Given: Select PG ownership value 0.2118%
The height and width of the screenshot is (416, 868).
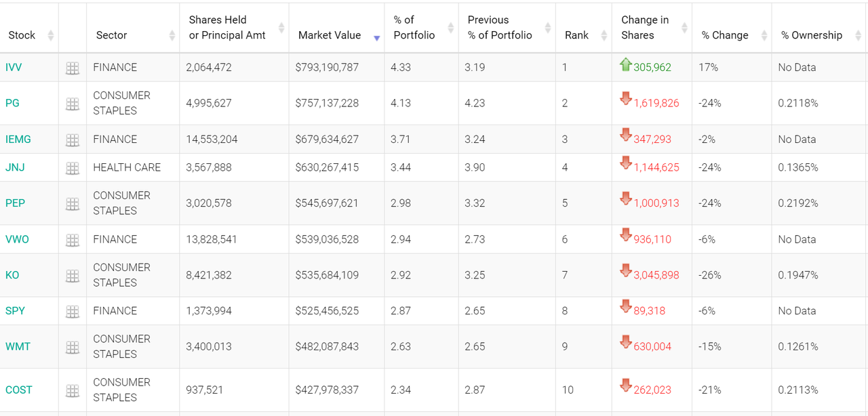Looking at the screenshot, I should [x=798, y=104].
